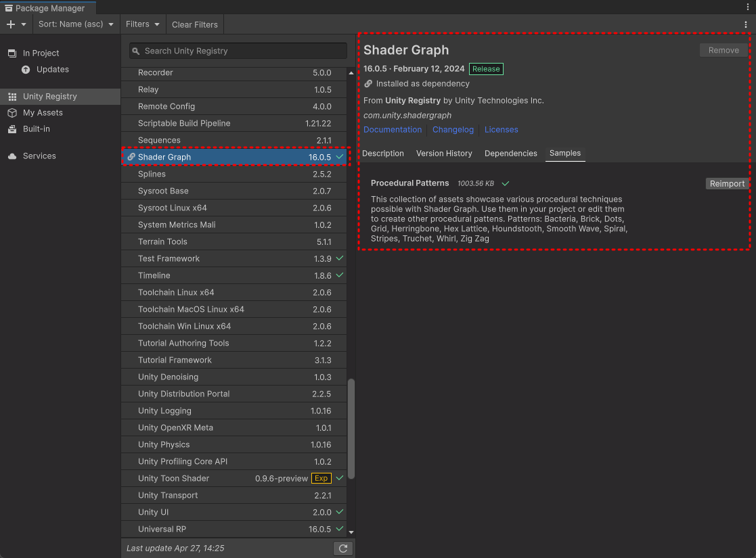Click the Universal RP installed checkmark
Viewport: 756px width, 558px height.
click(340, 529)
